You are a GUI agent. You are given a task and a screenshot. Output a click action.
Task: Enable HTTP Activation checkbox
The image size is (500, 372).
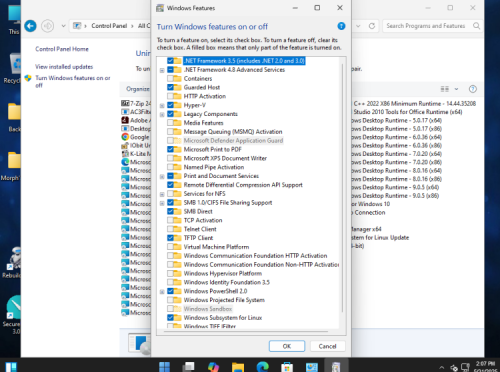point(170,96)
